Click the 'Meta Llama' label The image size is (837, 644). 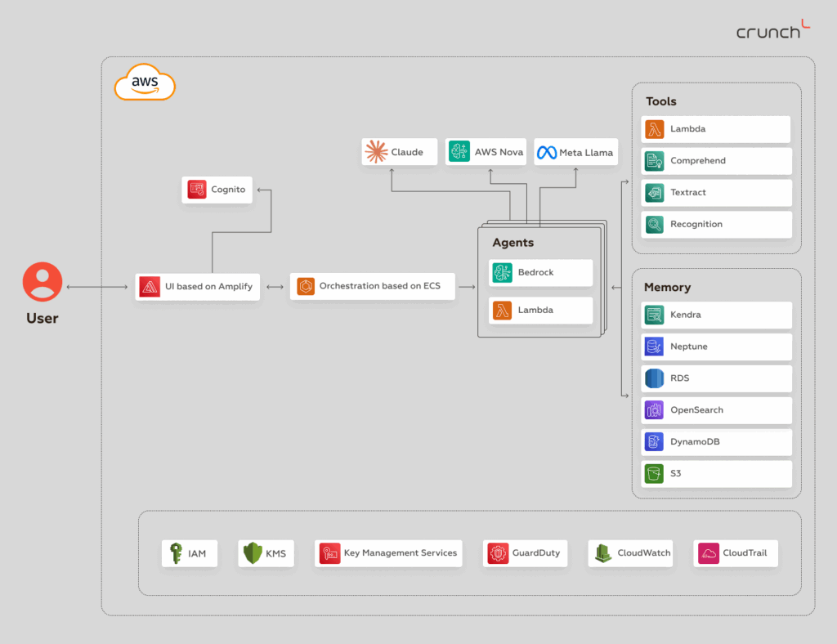click(586, 153)
